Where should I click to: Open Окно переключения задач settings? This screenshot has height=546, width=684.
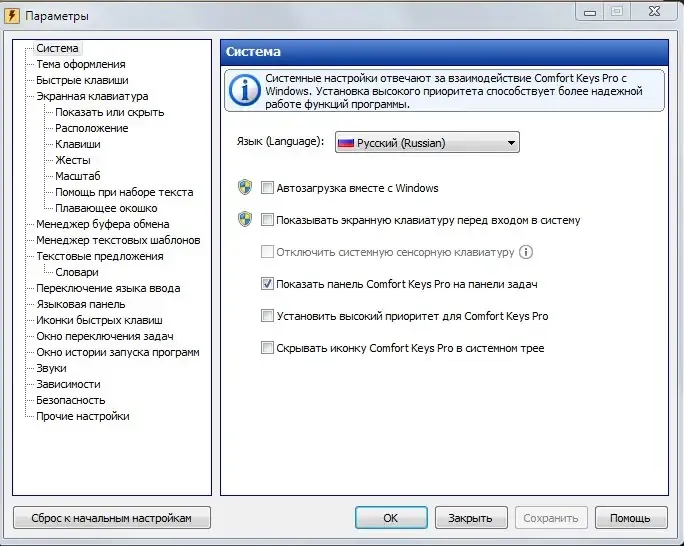click(105, 336)
